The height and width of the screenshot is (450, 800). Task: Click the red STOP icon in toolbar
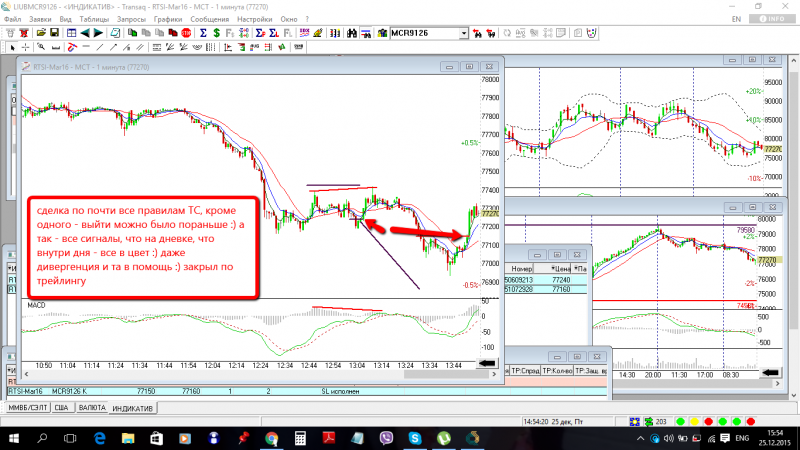click(186, 33)
